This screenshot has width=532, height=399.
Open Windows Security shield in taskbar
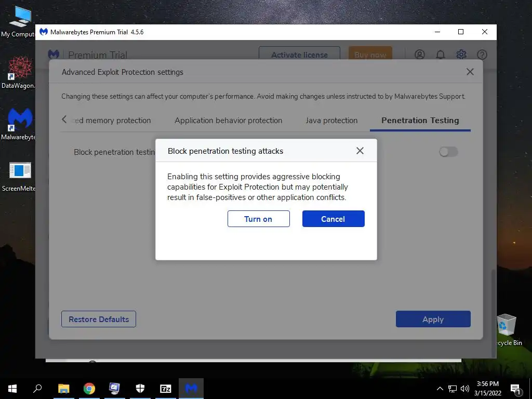(x=140, y=389)
